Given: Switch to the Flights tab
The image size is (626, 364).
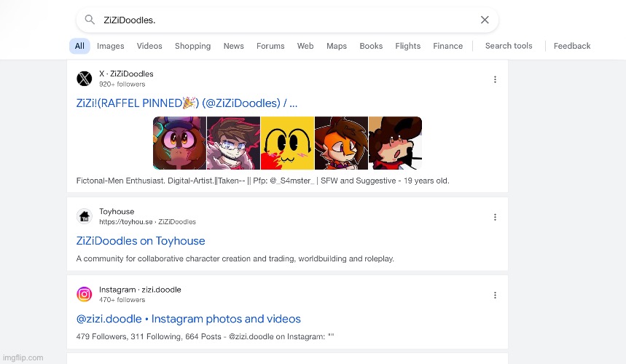Looking at the screenshot, I should pyautogui.click(x=407, y=46).
